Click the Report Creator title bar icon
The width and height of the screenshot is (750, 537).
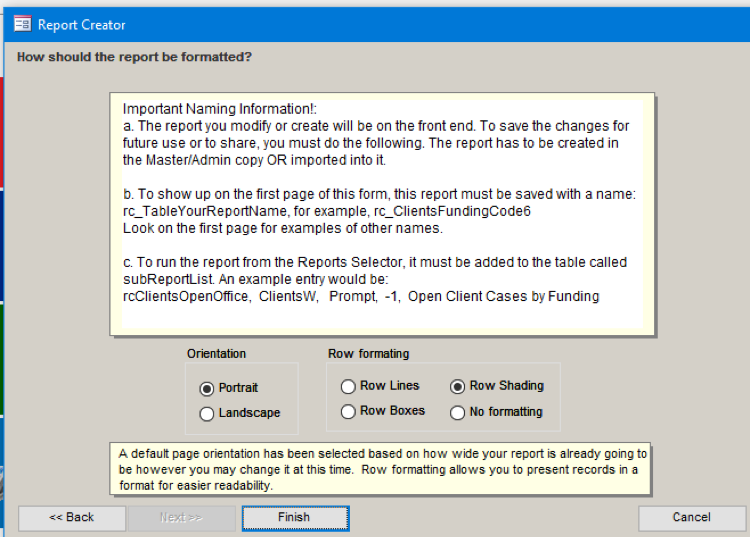point(22,24)
